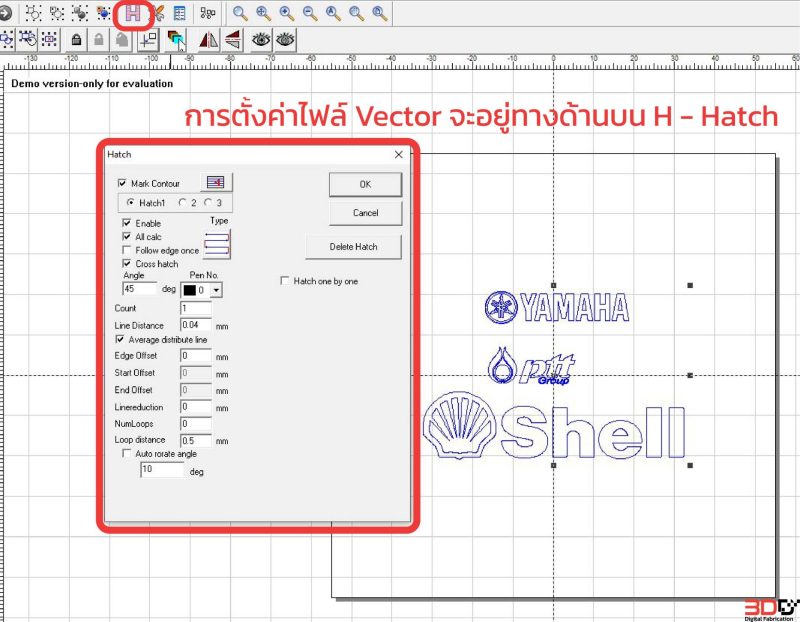Image resolution: width=800 pixels, height=622 pixels.
Task: Open the Hatch tool (H icon)
Action: (x=133, y=13)
